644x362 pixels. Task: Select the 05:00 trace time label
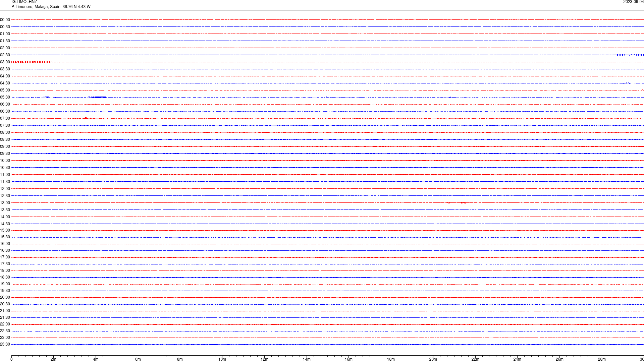[x=5, y=90]
